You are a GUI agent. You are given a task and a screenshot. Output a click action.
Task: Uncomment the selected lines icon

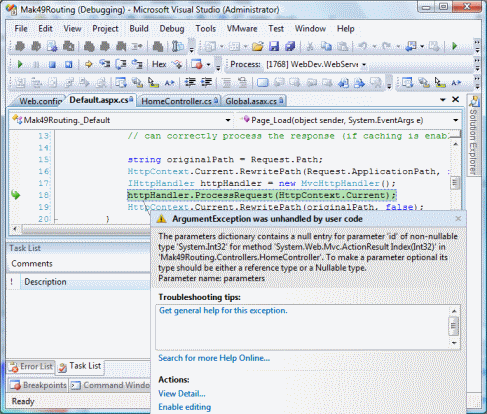coord(243,82)
